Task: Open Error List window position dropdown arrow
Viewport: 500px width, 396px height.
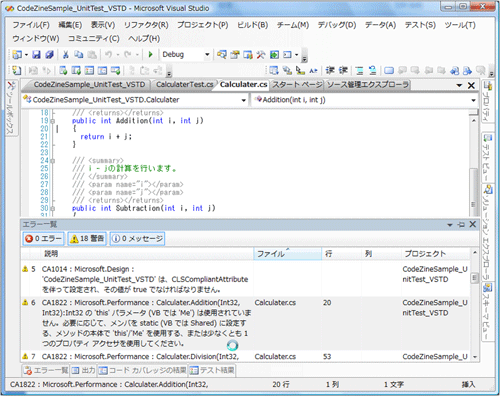Action: [450, 225]
